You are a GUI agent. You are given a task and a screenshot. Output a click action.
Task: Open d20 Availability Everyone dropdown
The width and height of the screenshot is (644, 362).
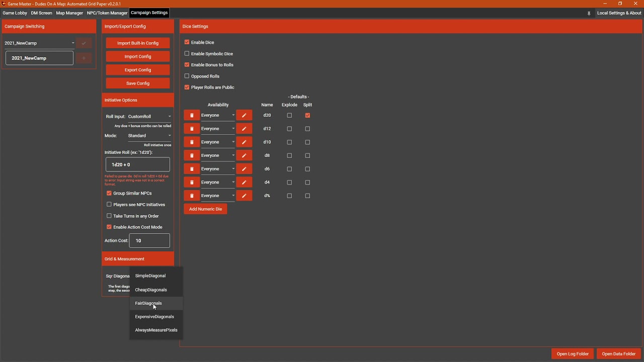click(218, 116)
